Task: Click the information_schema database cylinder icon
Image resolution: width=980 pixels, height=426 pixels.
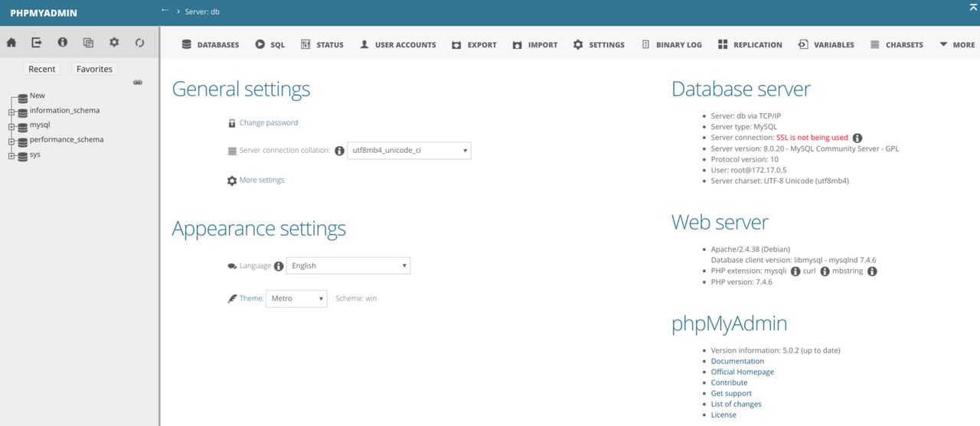Action: (23, 112)
